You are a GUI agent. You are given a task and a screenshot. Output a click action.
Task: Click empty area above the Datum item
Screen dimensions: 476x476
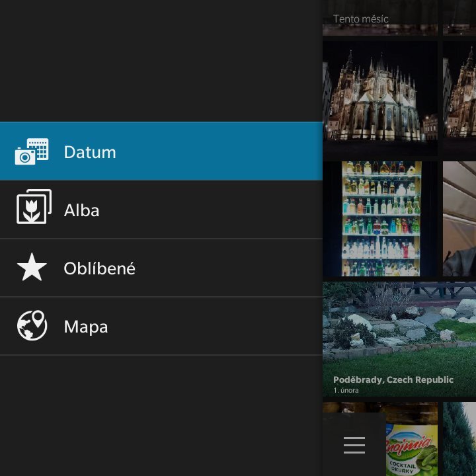click(159, 59)
